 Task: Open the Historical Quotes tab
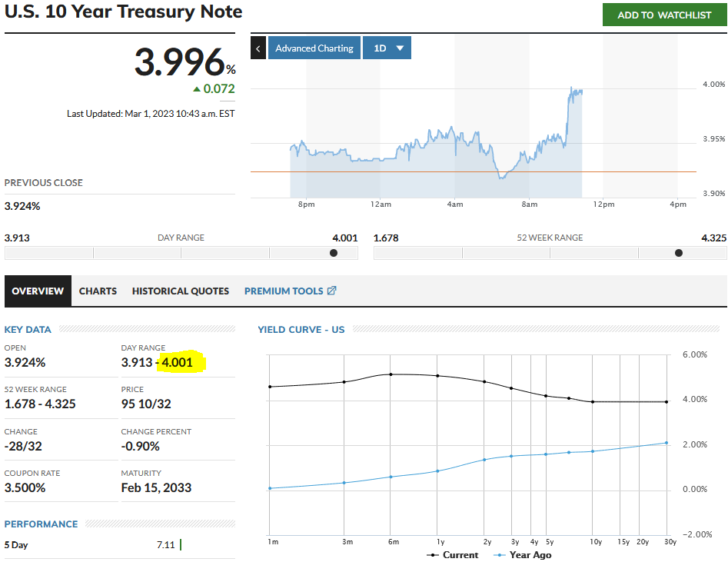pyautogui.click(x=181, y=291)
